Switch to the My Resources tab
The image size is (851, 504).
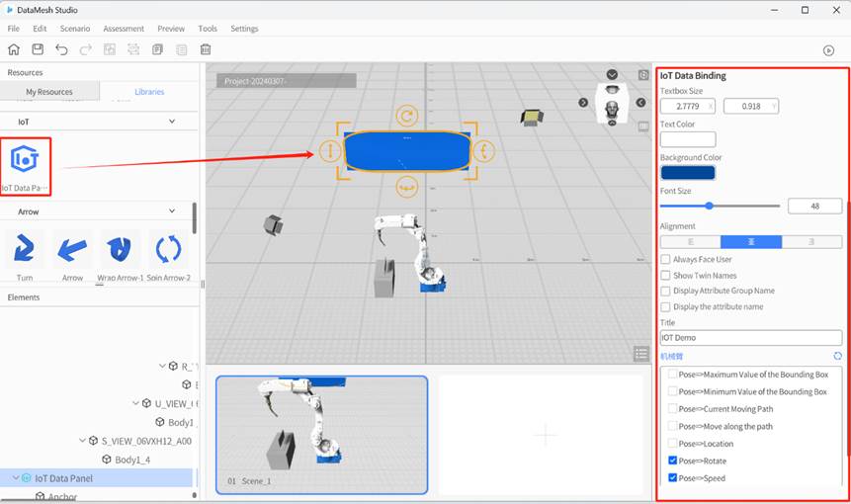tap(48, 92)
